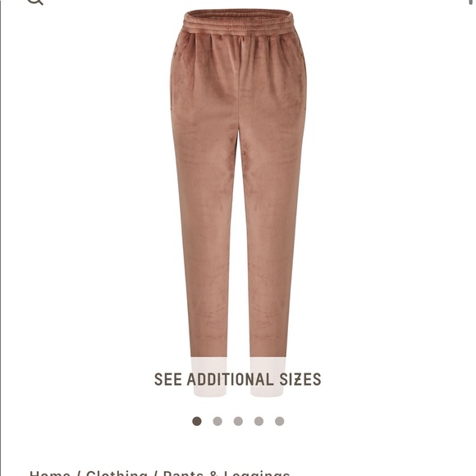476x476 pixels.
Task: Click the left side pocket of the pants
Action: coord(174,76)
